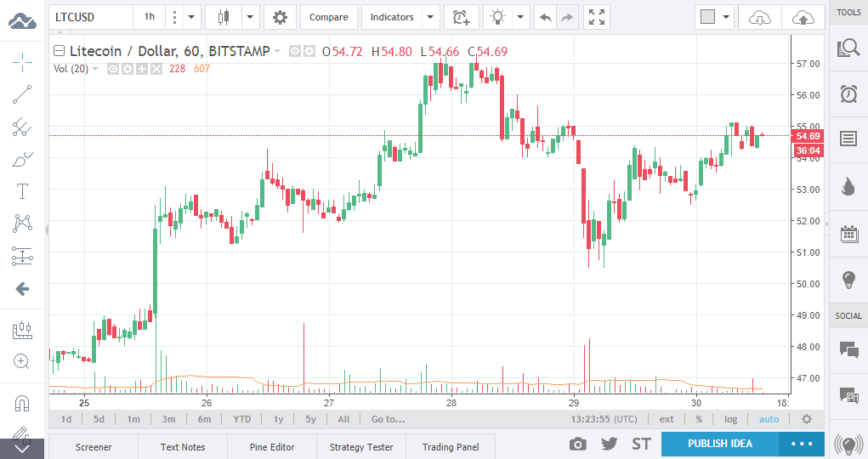Select the pitchfork drawing tool
868x459 pixels.
pyautogui.click(x=22, y=127)
